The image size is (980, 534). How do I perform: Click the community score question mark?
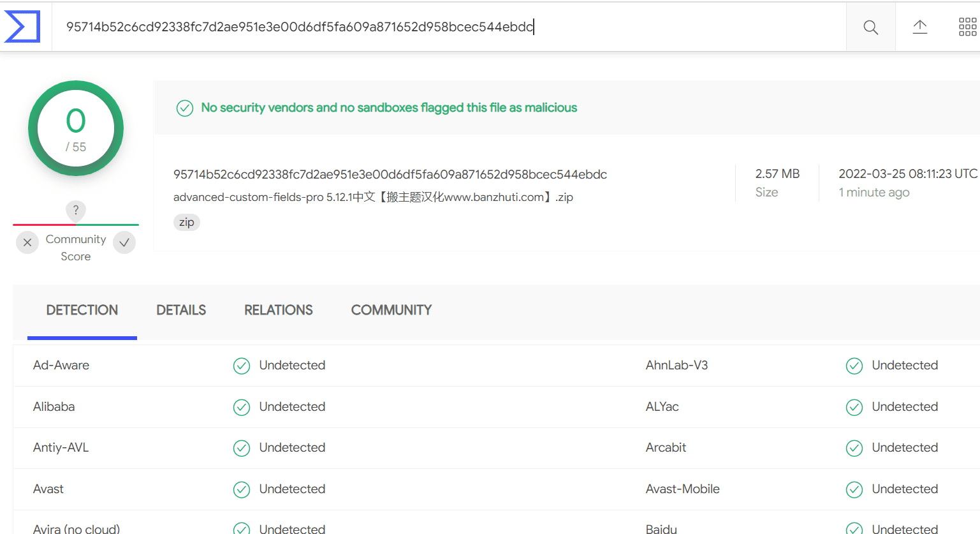[x=76, y=210]
